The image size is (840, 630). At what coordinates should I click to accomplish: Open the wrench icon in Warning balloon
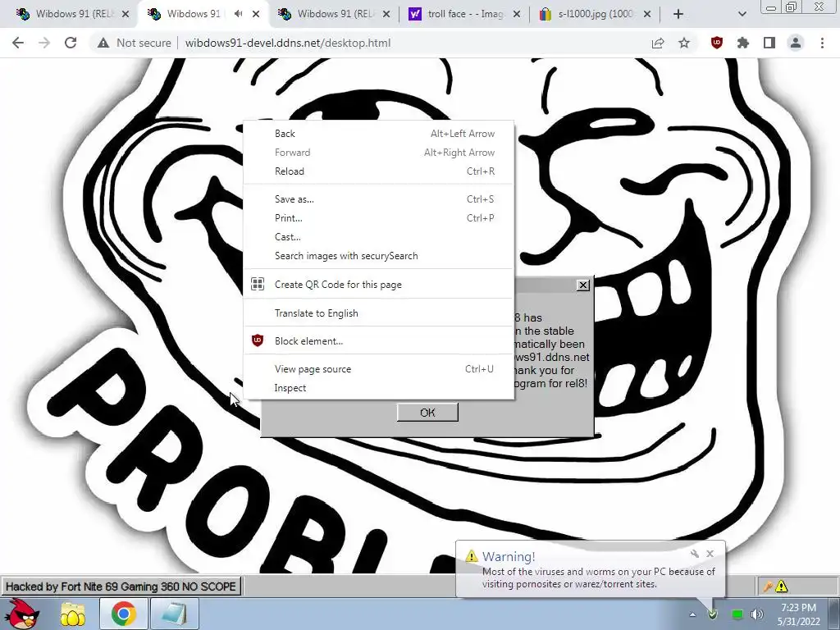point(694,554)
